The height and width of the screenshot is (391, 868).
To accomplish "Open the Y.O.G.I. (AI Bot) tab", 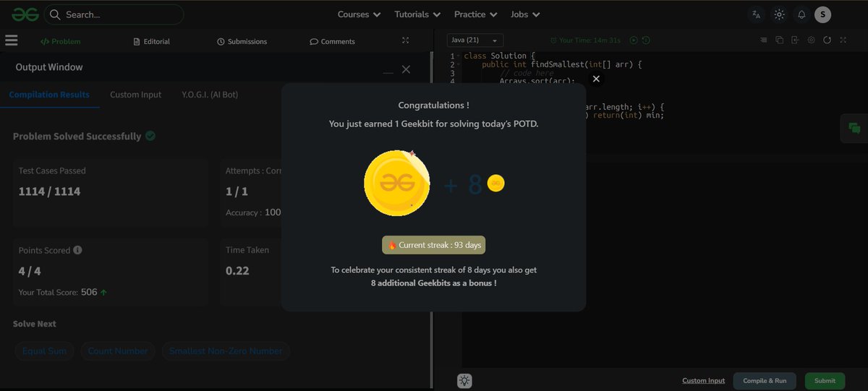I will 210,95.
